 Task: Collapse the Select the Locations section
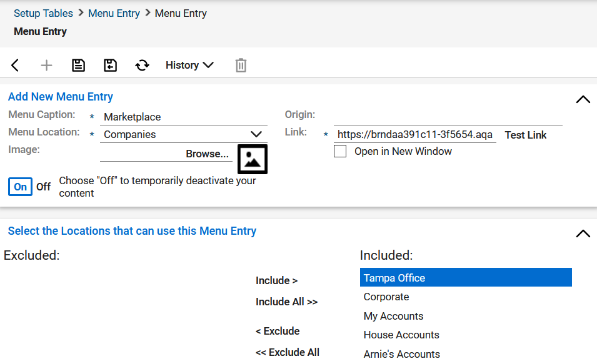point(583,234)
